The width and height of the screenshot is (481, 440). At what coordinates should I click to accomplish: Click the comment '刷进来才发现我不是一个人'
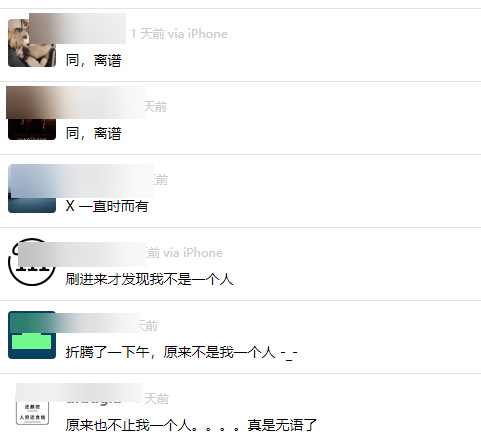coord(149,279)
